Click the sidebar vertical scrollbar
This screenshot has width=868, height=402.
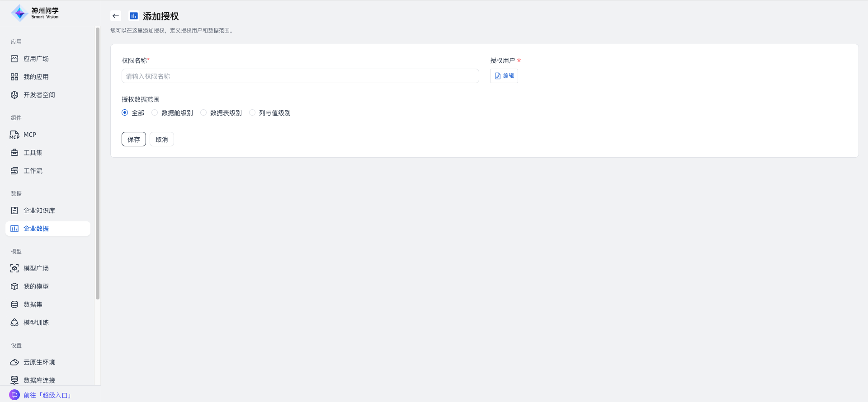point(98,163)
